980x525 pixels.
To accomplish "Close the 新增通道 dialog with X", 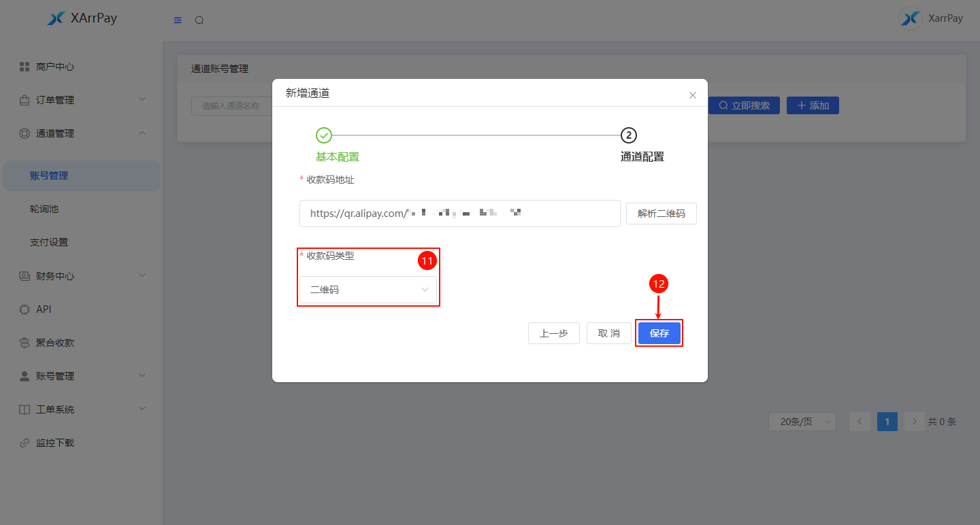I will 693,95.
